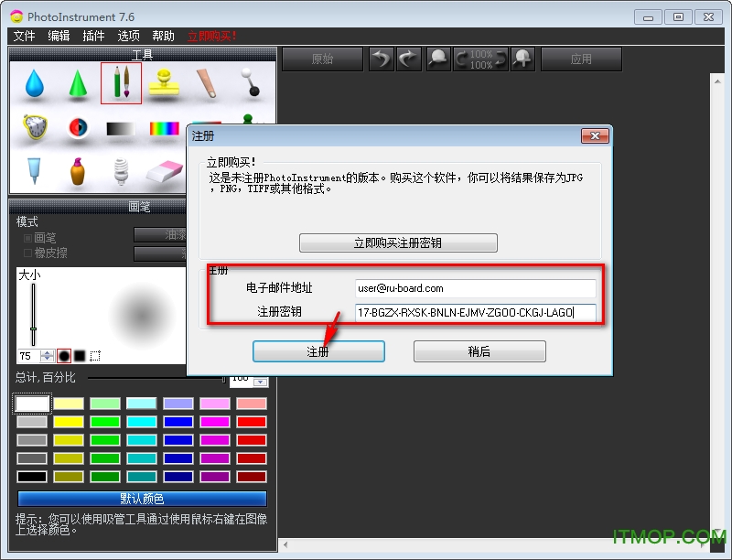
Task: Open the percentage dropdown arrow
Action: 261,382
